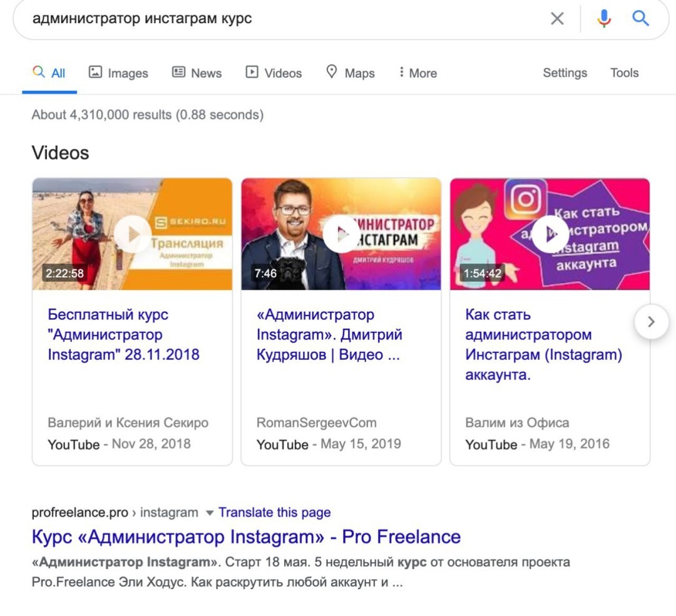Click the three-dot More icon
676x616 pixels.
pyautogui.click(x=401, y=73)
